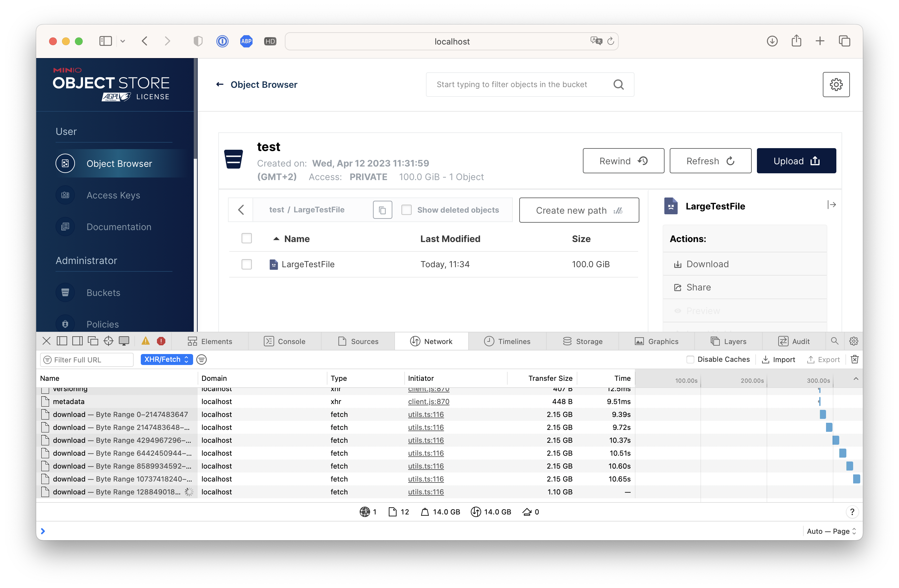Switch to the Elements tab
899x588 pixels.
pos(210,341)
